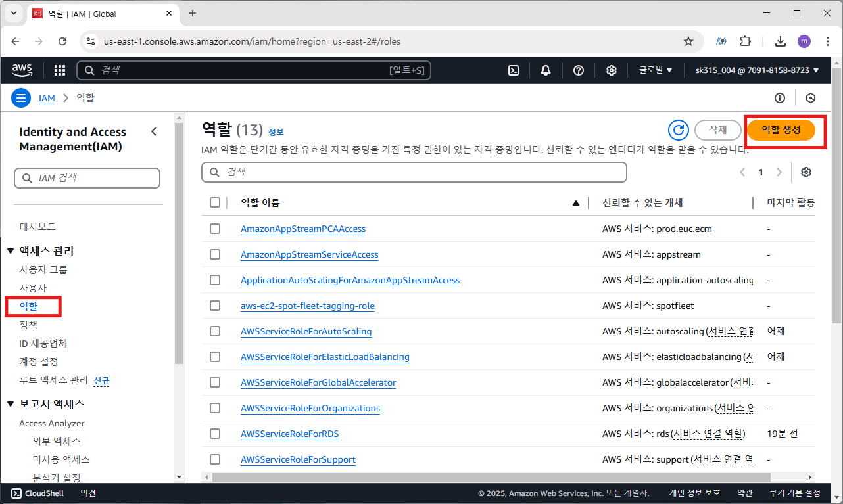
Task: Focus the IAM 검색 sidebar field
Action: [87, 178]
